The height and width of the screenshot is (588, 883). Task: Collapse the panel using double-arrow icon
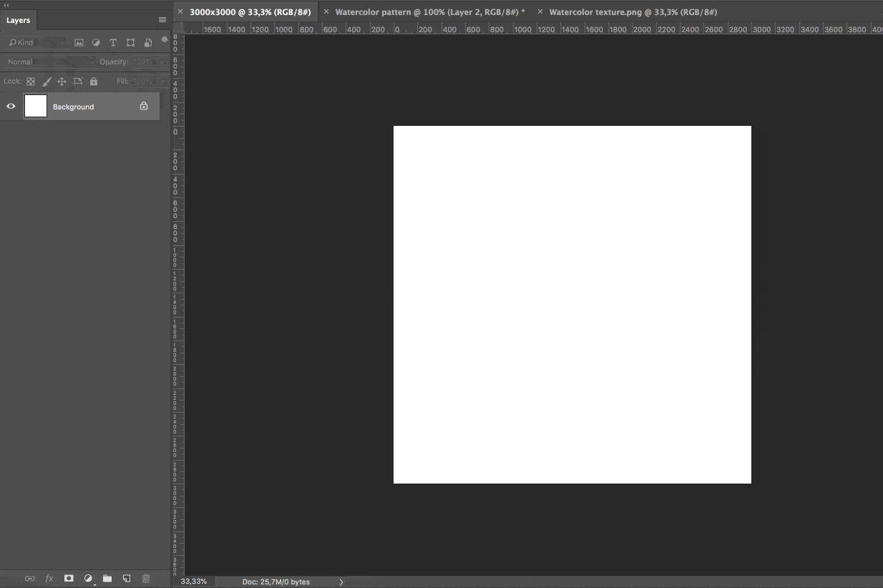click(x=6, y=5)
